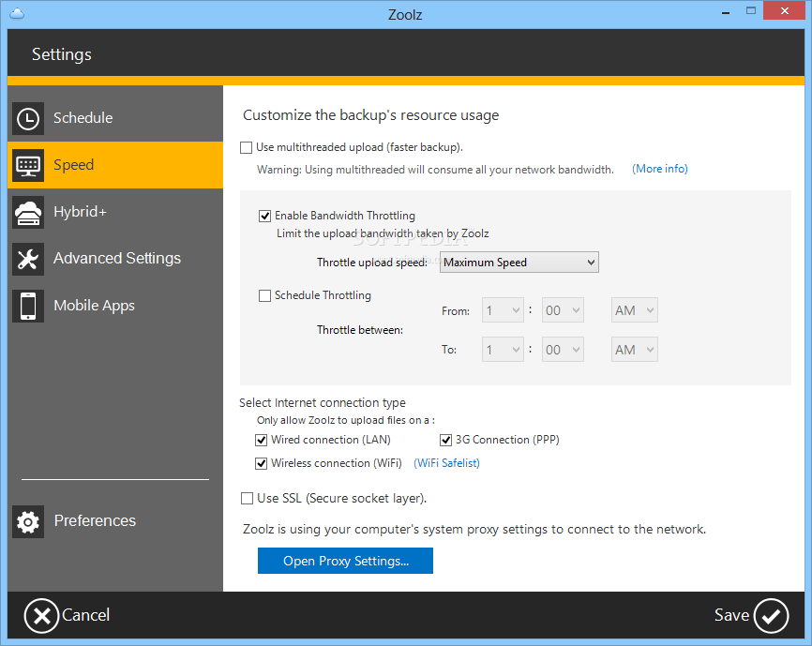The width and height of the screenshot is (812, 646).
Task: Check the Schedule Throttling box
Action: [264, 295]
